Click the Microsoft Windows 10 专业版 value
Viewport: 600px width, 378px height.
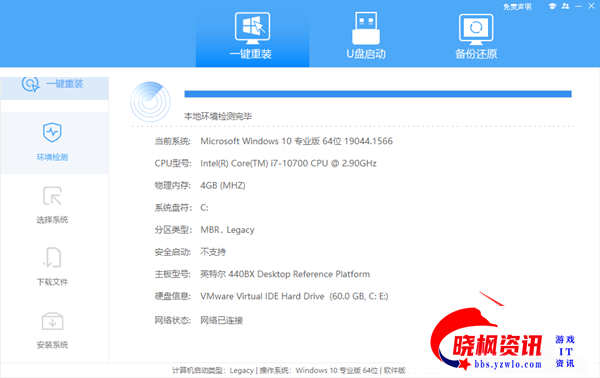[297, 141]
